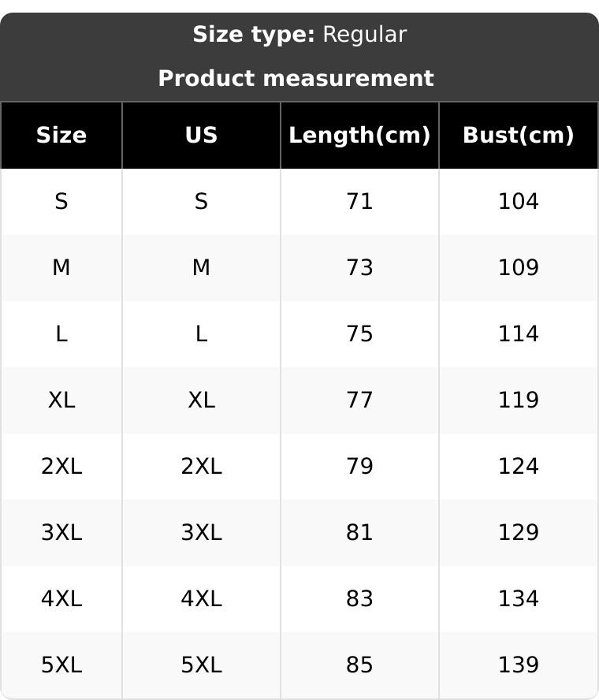
Task: Select the M cell in US column
Action: pos(201,268)
